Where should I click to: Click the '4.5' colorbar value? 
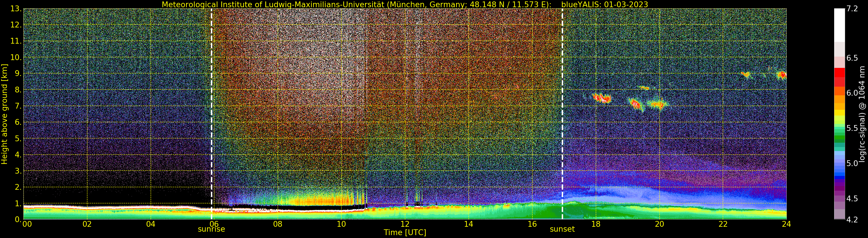click(852, 199)
